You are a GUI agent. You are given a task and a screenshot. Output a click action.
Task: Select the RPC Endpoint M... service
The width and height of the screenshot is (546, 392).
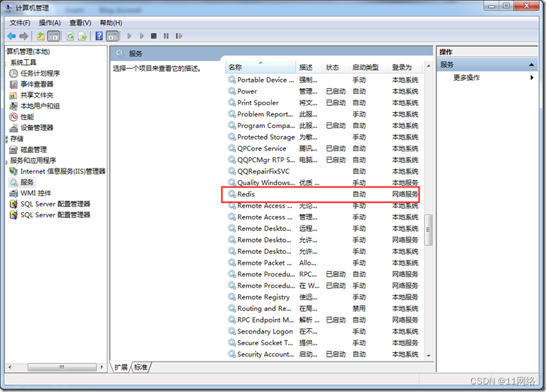[324, 320]
